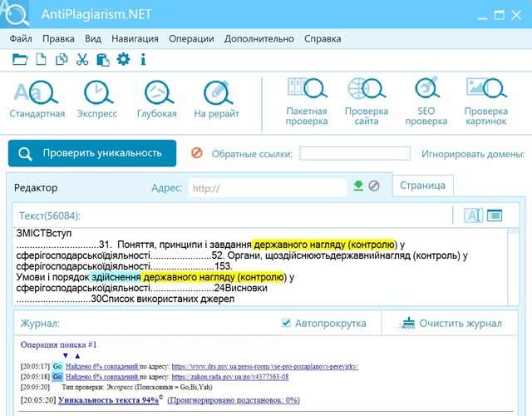Click the Очистить журнал broom icon
Image resolution: width=532 pixels, height=416 pixels.
406,323
